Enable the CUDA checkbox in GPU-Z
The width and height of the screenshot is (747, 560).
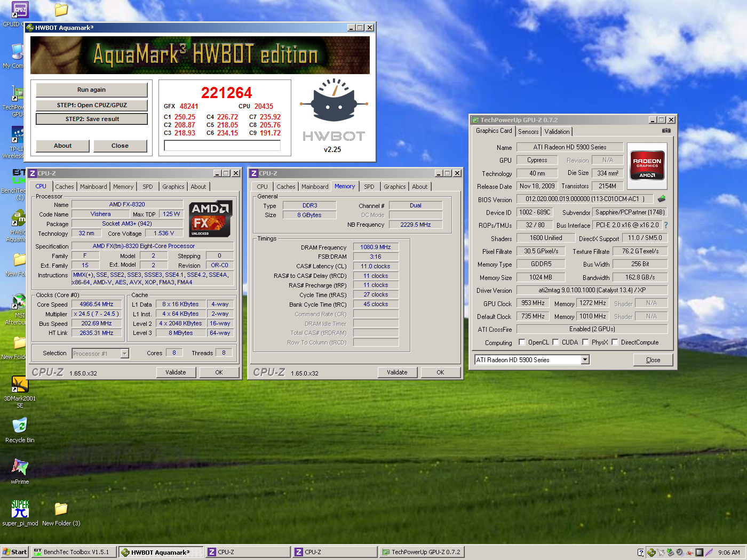pos(555,342)
